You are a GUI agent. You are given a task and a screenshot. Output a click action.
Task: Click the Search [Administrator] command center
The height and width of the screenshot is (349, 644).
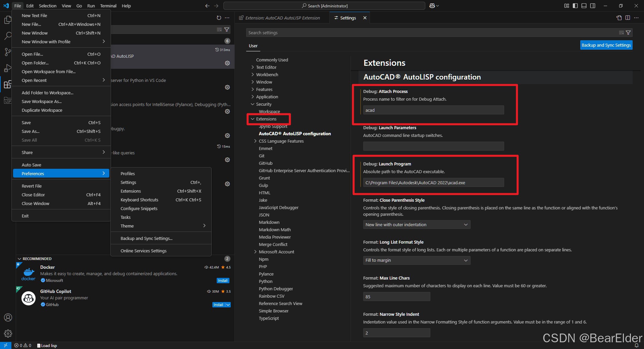324,6
